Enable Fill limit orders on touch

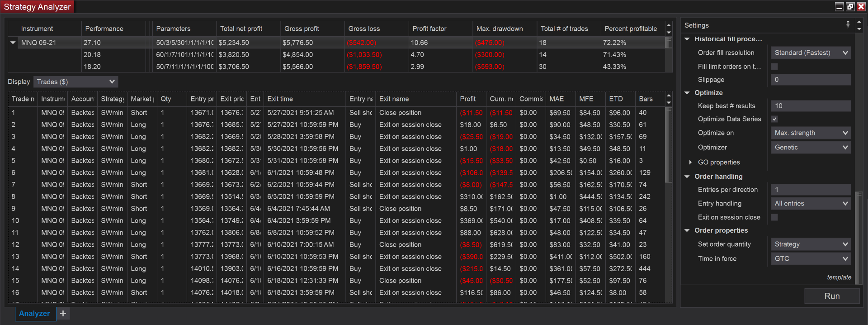click(774, 67)
